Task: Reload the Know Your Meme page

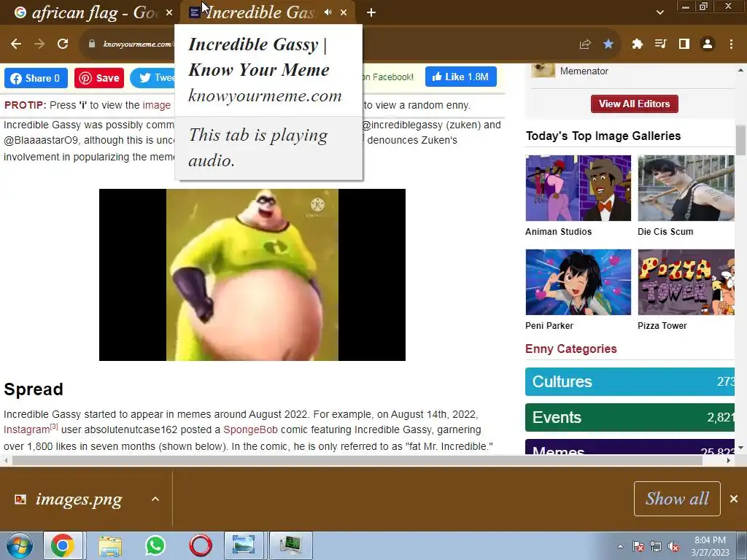Action: [63, 44]
